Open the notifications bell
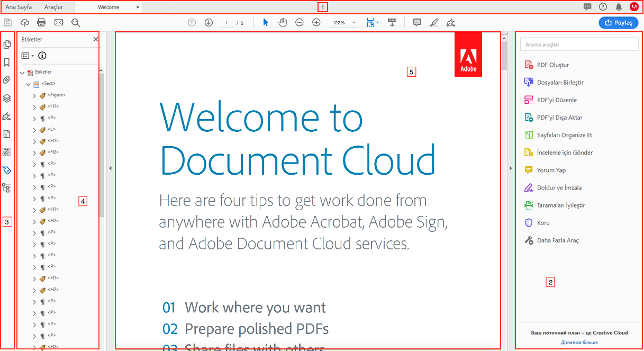644x351 pixels. pos(619,7)
